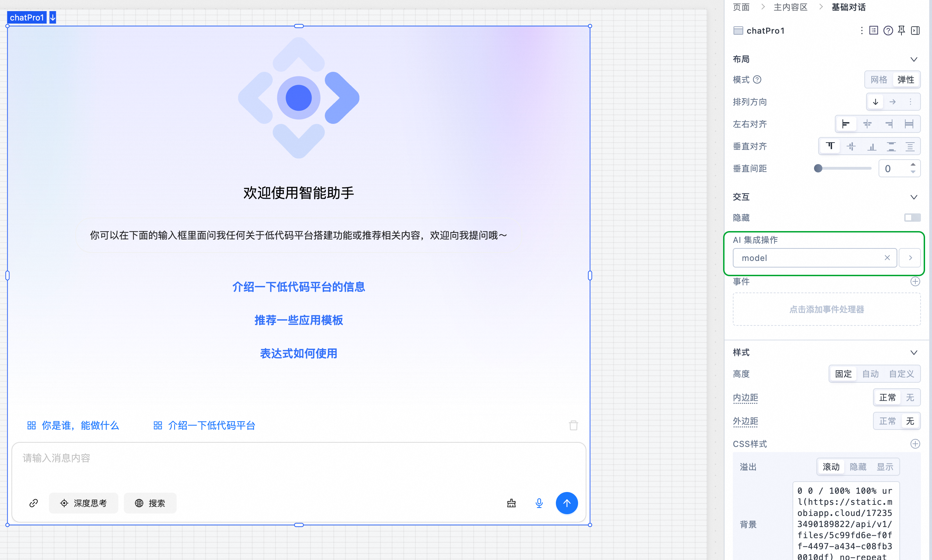
Task: Set height to 自动
Action: click(x=871, y=374)
